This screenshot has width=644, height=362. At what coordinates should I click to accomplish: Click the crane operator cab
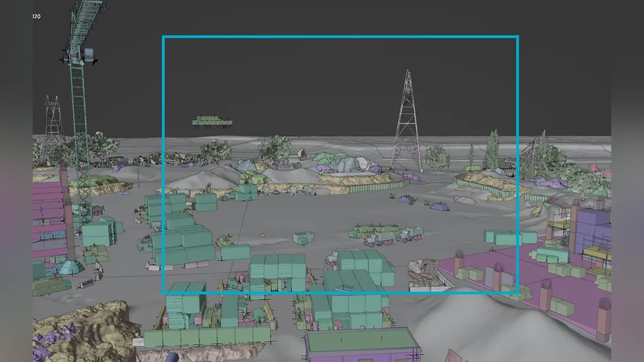pyautogui.click(x=89, y=55)
